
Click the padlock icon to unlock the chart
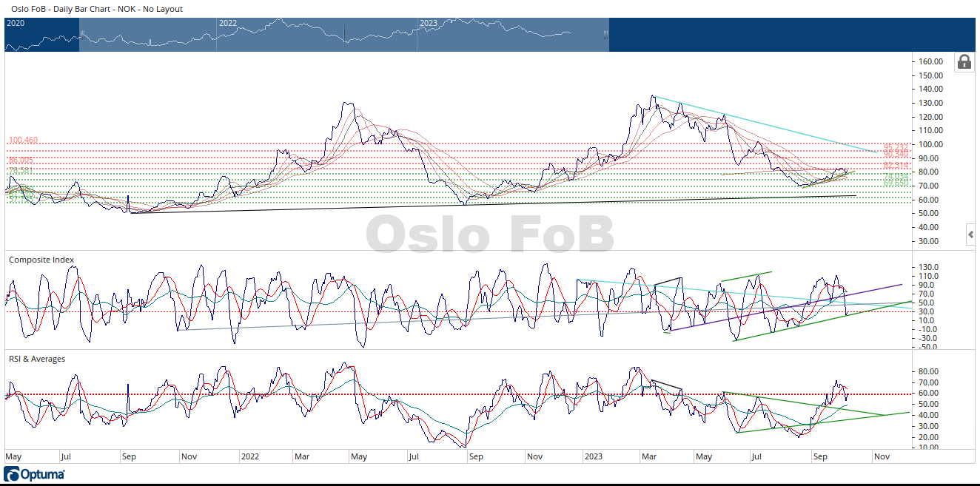coord(964,61)
